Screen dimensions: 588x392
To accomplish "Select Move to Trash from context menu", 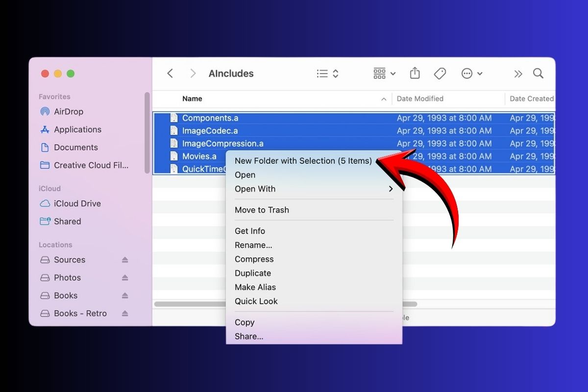I will (x=262, y=210).
